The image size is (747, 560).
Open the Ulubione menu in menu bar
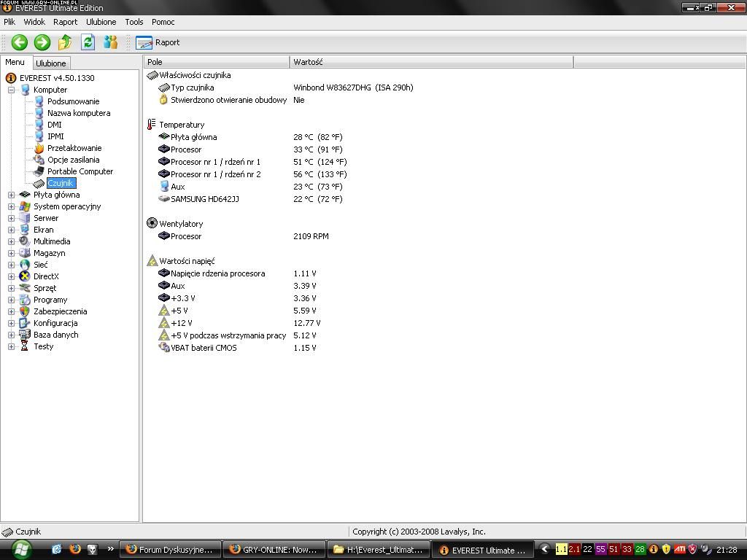(101, 22)
